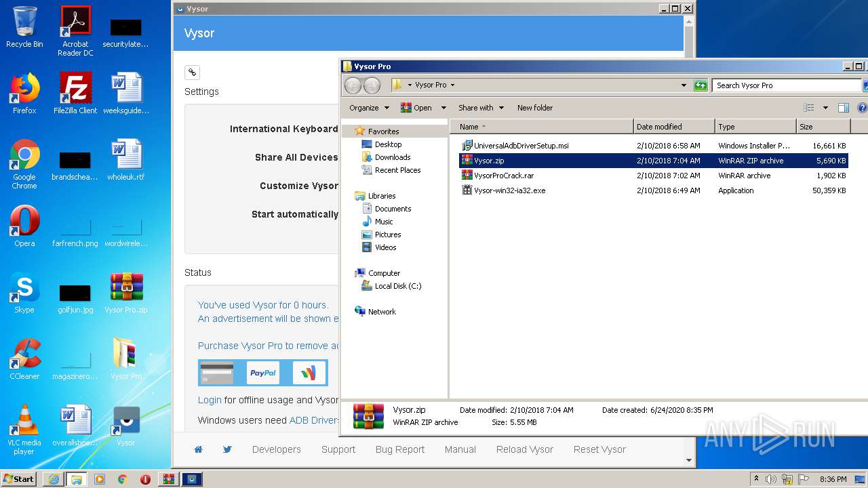The width and height of the screenshot is (868, 488).
Task: Click New folder in Explorer toolbar
Action: pyautogui.click(x=535, y=108)
